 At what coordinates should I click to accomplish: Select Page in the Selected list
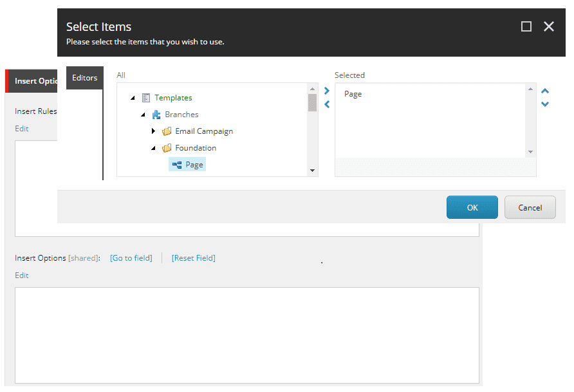click(353, 94)
